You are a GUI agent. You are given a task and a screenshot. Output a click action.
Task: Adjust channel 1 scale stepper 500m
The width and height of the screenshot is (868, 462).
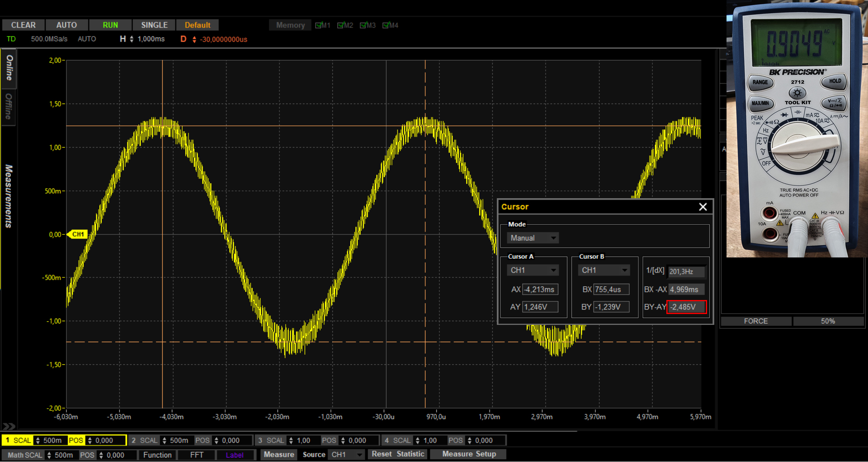pyautogui.click(x=38, y=440)
